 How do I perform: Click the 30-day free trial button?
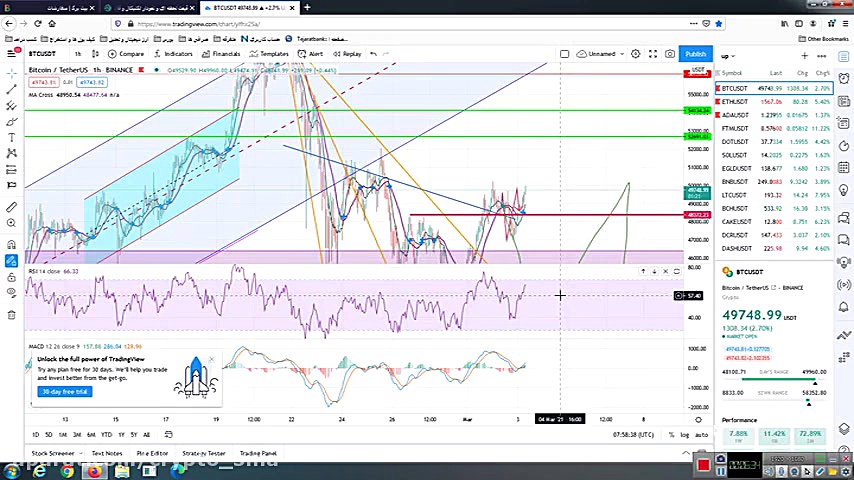[x=65, y=392]
